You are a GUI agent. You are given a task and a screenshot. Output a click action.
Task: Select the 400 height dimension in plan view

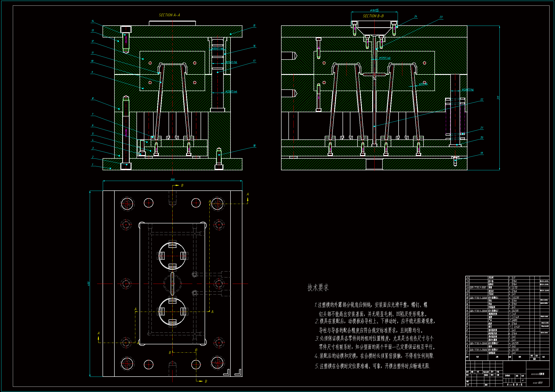click(89, 283)
